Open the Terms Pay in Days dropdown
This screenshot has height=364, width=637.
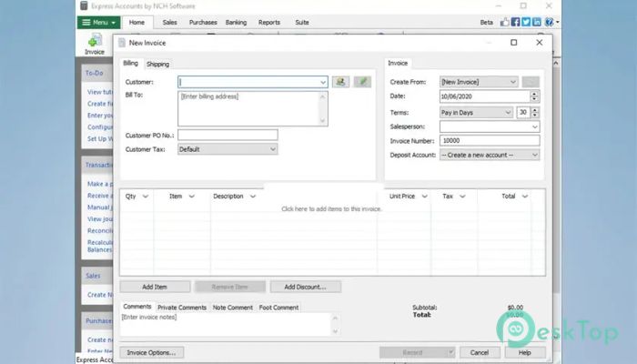[x=476, y=113]
